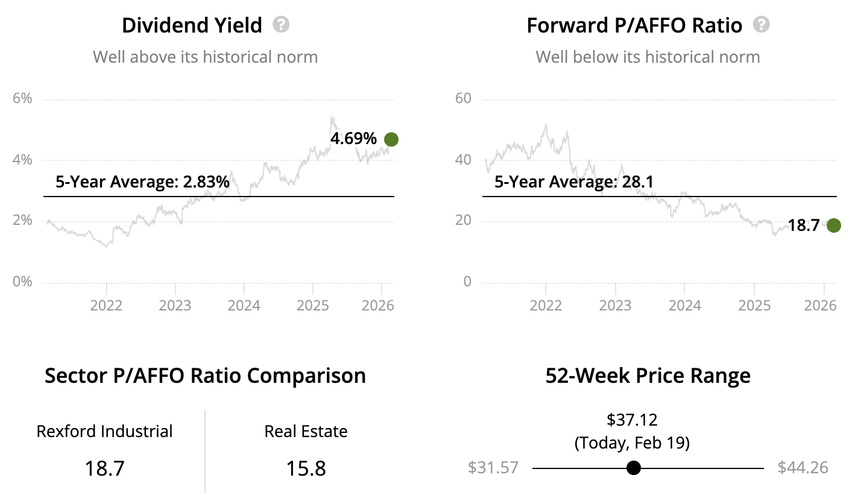Click the Dividend Yield chart title
This screenshot has width=855, height=504.
click(x=192, y=25)
